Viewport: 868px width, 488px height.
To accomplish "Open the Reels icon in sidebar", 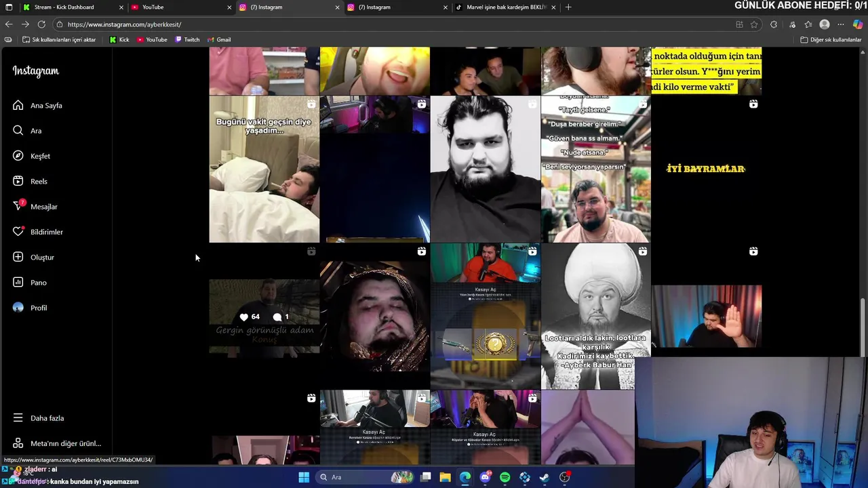I will pyautogui.click(x=18, y=181).
